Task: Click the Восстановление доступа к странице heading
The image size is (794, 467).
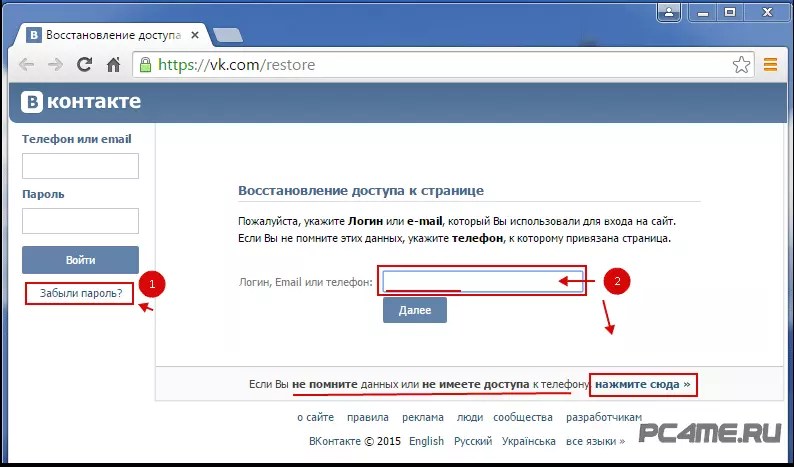Action: click(361, 190)
